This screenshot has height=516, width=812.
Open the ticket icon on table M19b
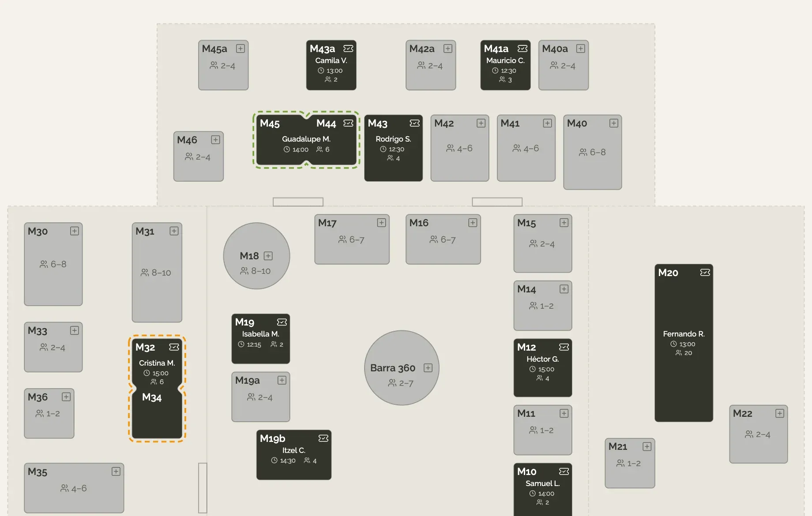(323, 438)
